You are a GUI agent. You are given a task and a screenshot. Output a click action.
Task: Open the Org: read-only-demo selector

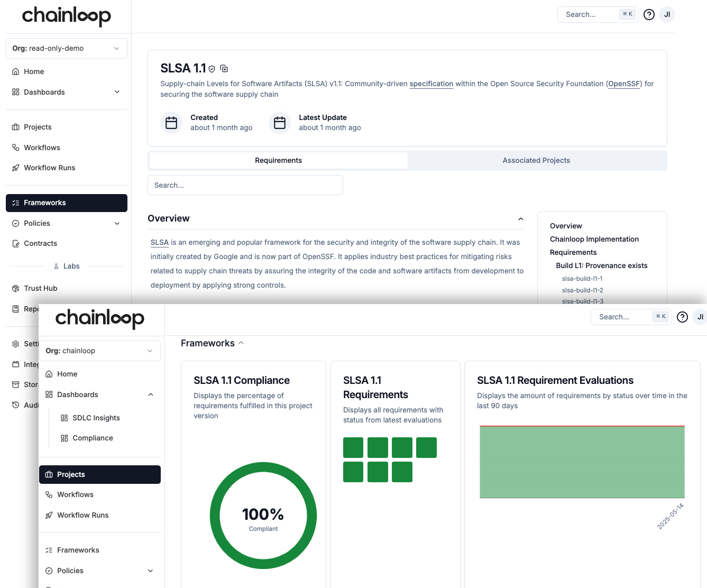click(67, 48)
